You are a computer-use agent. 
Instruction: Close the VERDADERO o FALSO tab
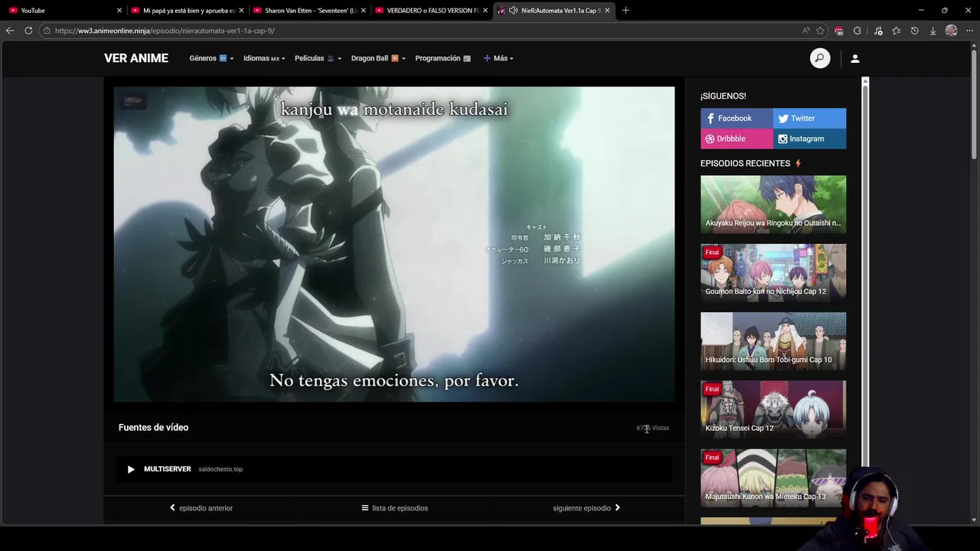[485, 11]
